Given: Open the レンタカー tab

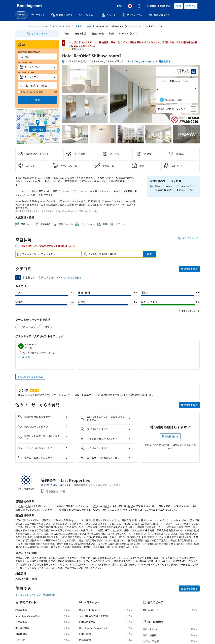Looking at the screenshot, I should click(x=87, y=15).
